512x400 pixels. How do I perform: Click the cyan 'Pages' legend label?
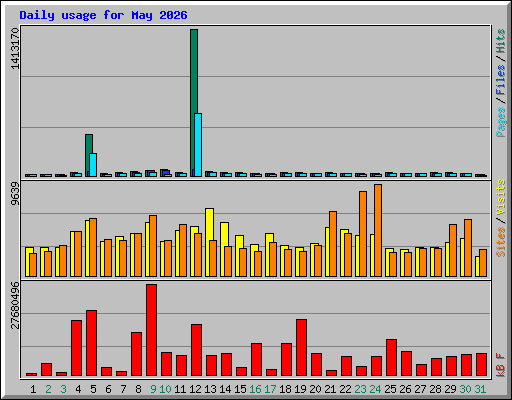(501, 122)
